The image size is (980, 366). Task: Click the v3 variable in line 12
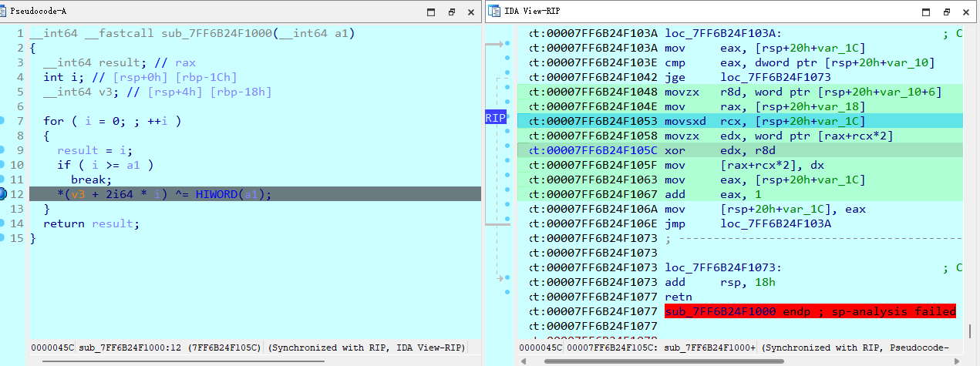(x=78, y=194)
